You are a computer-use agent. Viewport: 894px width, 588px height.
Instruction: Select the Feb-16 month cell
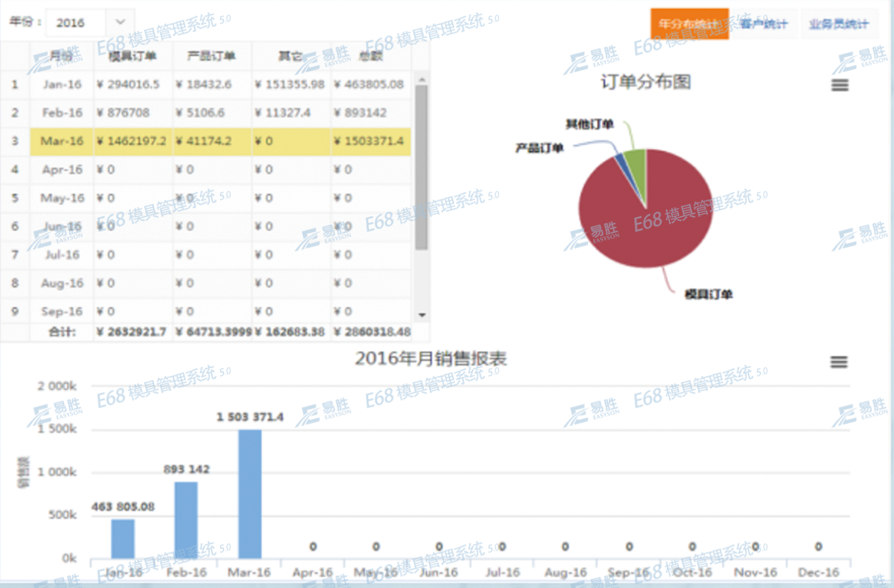pyautogui.click(x=61, y=113)
